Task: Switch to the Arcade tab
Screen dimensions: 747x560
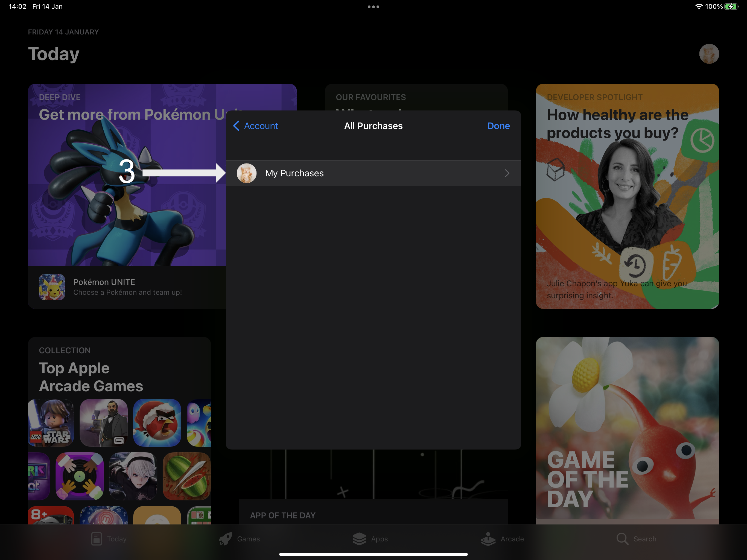Action: (502, 539)
